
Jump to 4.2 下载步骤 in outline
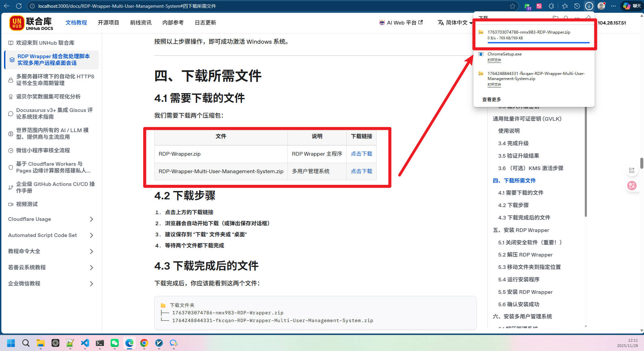(x=513, y=205)
